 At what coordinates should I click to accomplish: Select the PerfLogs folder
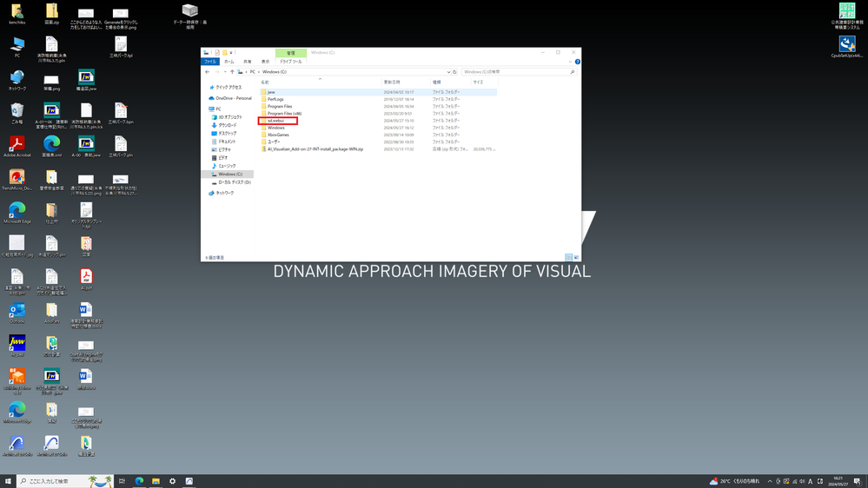coord(275,100)
